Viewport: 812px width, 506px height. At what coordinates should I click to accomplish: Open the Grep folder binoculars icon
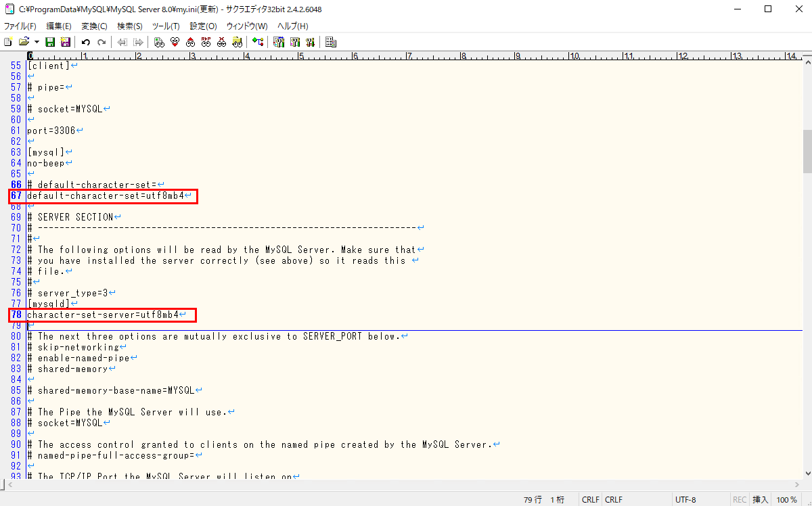coord(237,42)
